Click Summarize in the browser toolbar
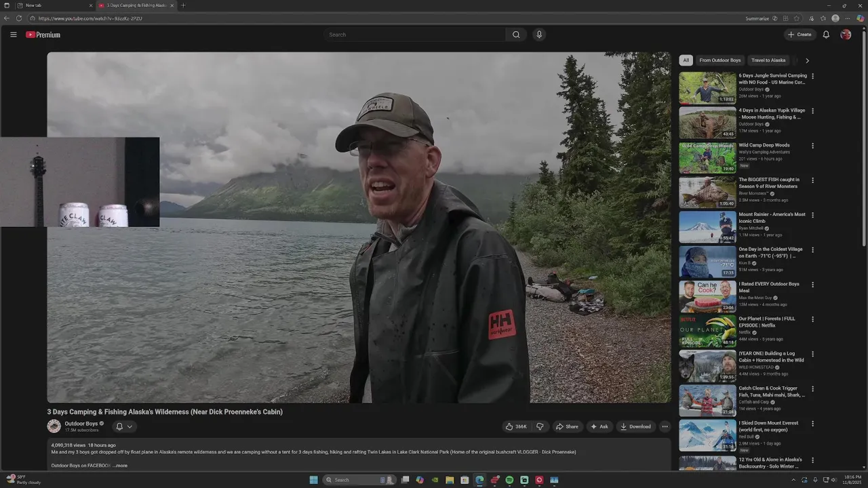 [x=757, y=18]
